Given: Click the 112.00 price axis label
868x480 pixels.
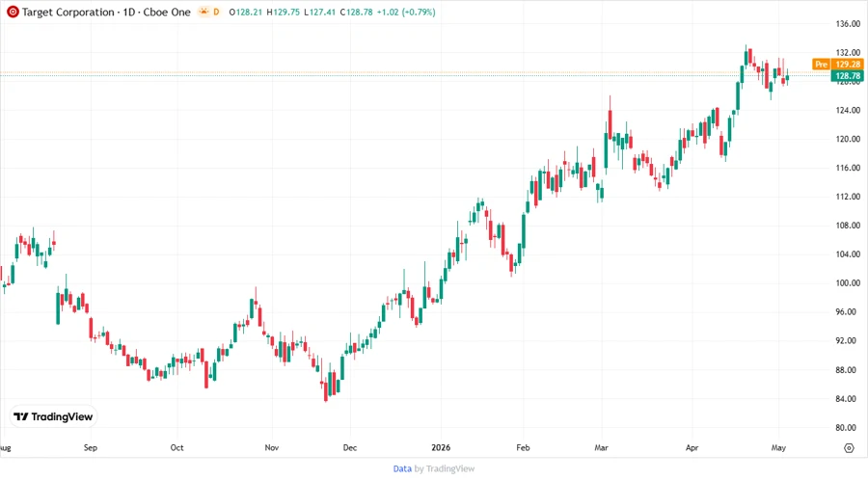Looking at the screenshot, I should pos(848,197).
